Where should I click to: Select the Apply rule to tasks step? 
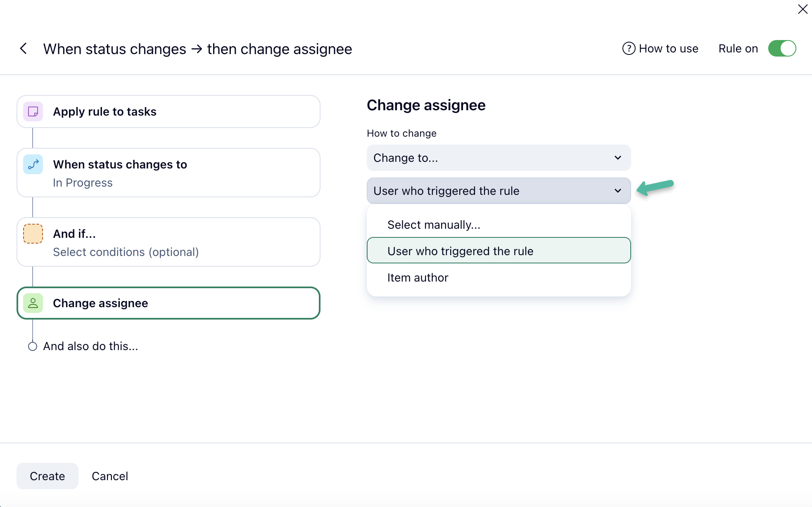pos(168,111)
